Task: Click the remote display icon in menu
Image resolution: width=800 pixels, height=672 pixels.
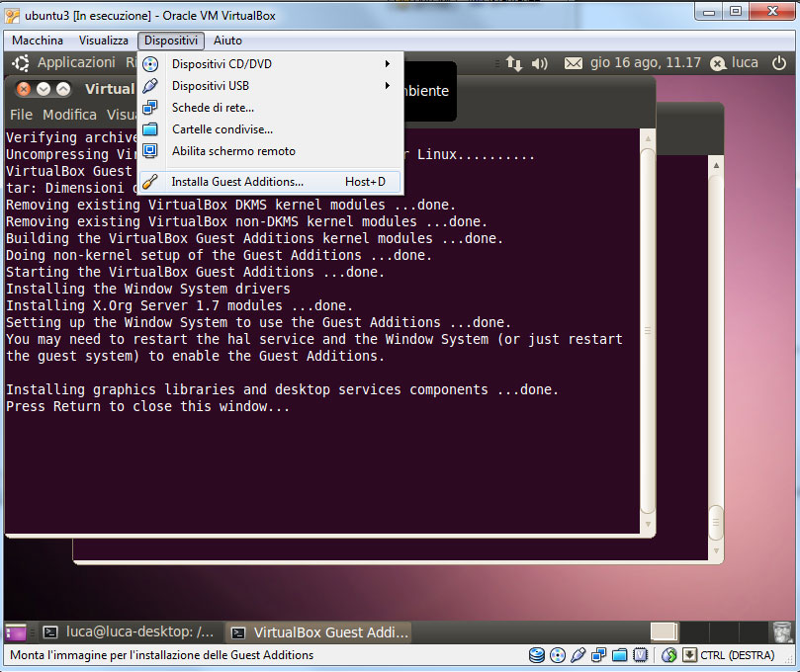Action: pos(150,151)
